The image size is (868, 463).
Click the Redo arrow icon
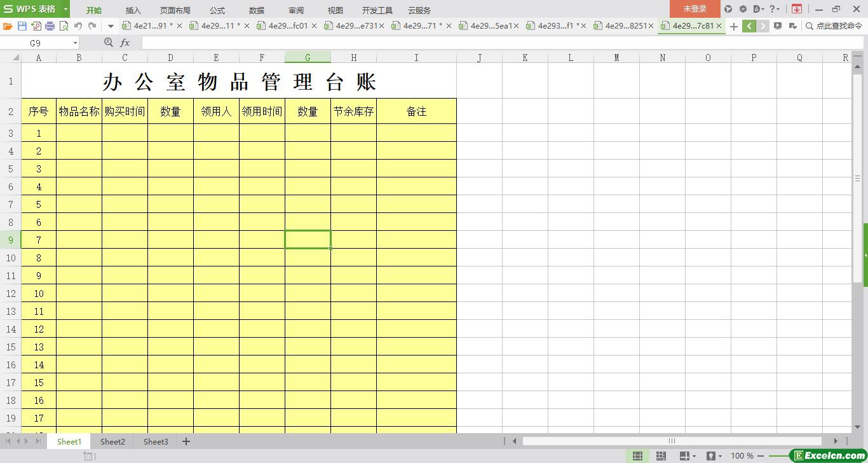pyautogui.click(x=92, y=26)
